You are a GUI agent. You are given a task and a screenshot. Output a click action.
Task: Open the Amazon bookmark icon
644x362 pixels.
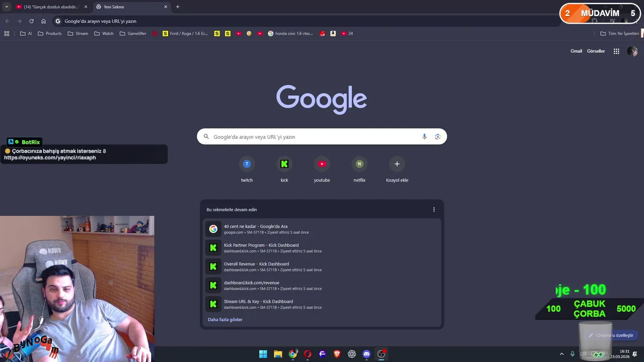(333, 34)
